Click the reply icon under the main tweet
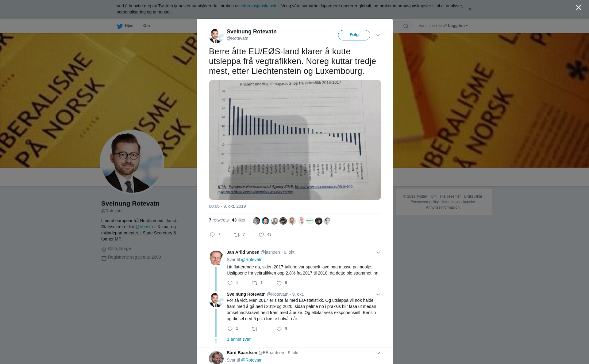The height and width of the screenshot is (364, 589). (212, 235)
